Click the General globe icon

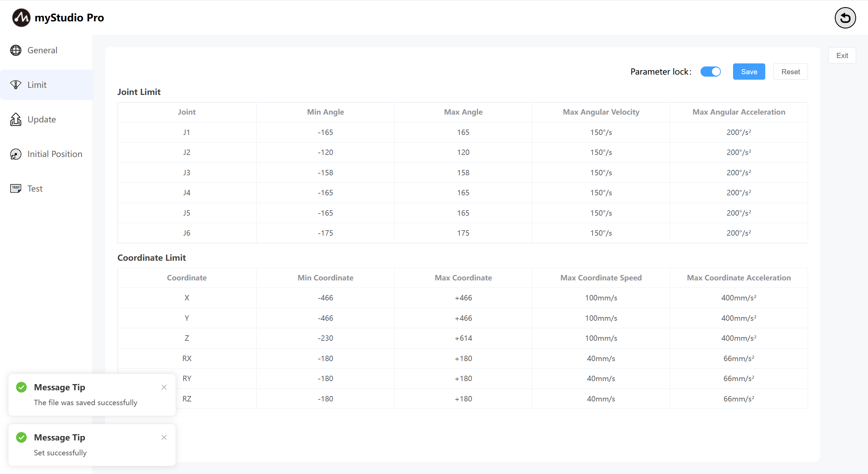(16, 50)
